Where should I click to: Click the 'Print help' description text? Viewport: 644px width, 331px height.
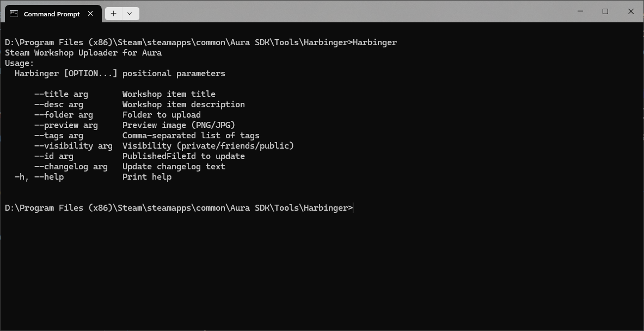(x=146, y=177)
